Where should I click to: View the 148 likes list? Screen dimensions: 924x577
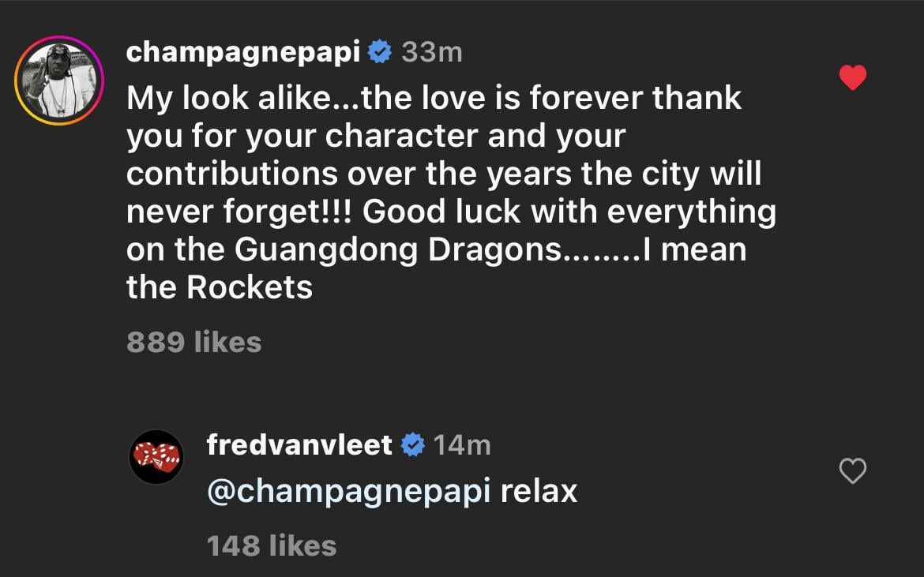pos(272,545)
